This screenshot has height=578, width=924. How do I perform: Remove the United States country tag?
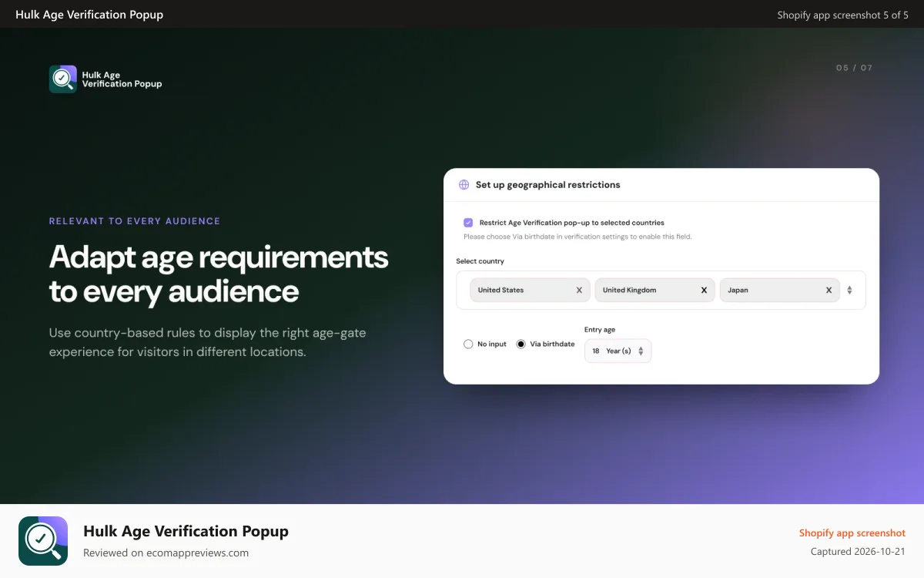[x=579, y=291]
